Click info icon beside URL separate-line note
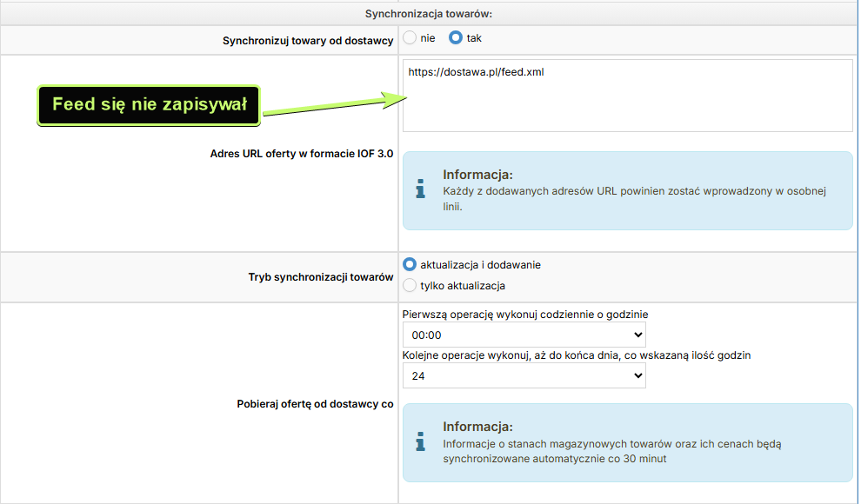This screenshot has width=861, height=504. (x=421, y=189)
